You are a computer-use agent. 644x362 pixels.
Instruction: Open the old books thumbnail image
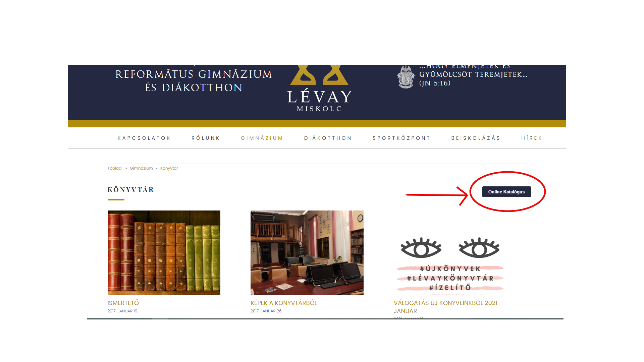(x=164, y=253)
